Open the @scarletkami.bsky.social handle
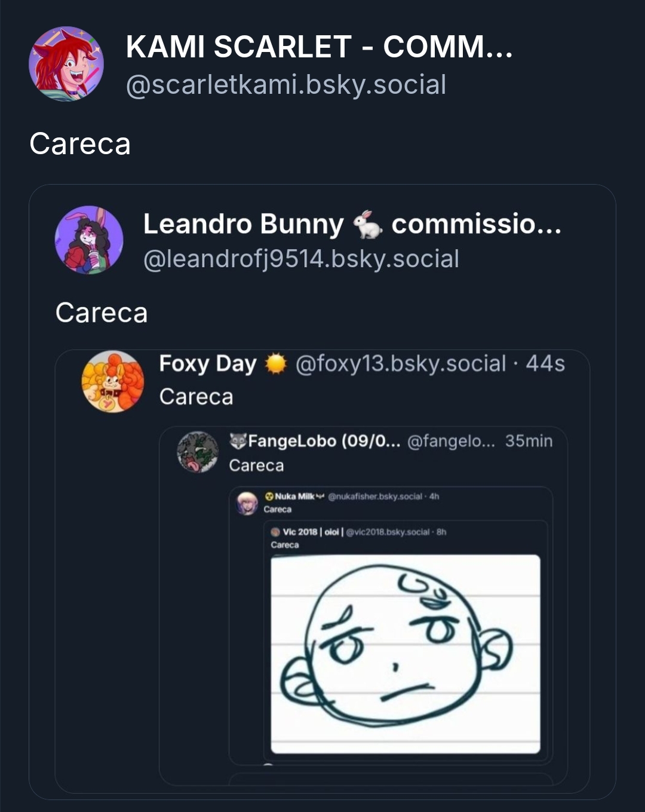This screenshot has height=812, width=645. (286, 85)
